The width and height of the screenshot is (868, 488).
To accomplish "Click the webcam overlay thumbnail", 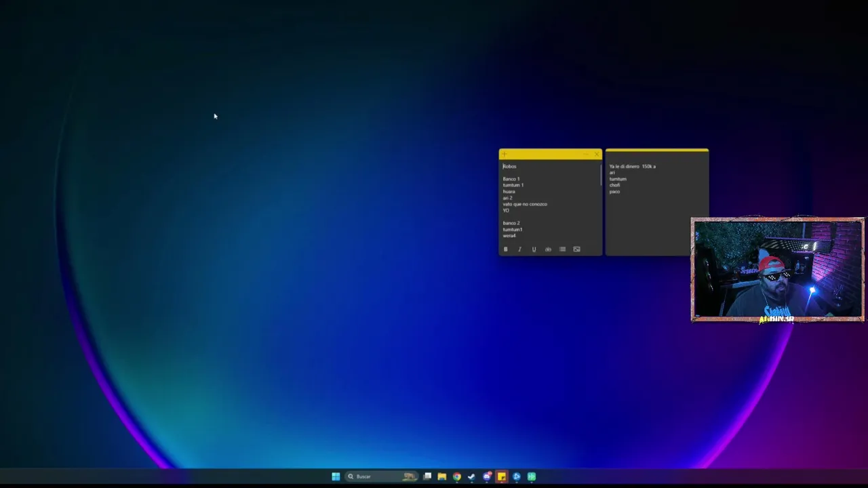I will point(778,269).
